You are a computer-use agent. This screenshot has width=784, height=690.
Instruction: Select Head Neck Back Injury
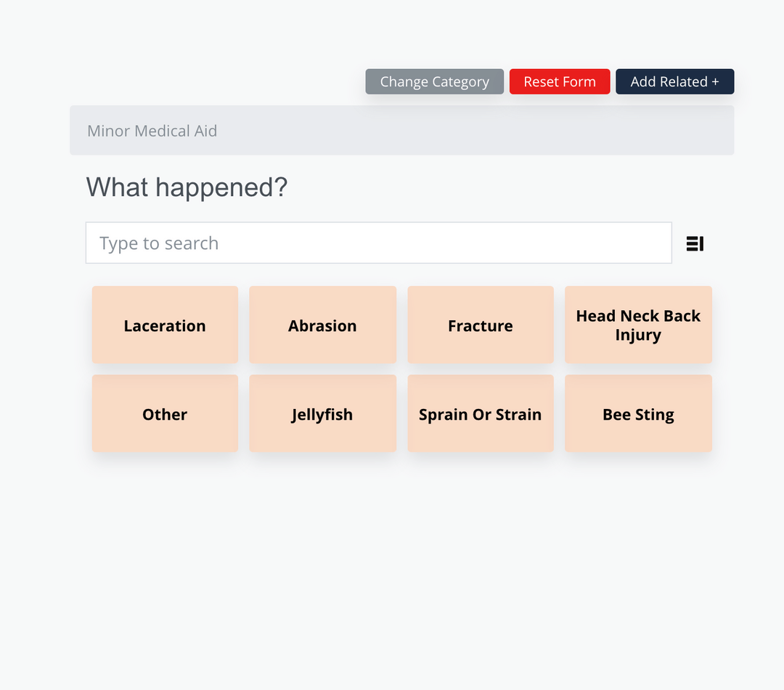coord(638,325)
